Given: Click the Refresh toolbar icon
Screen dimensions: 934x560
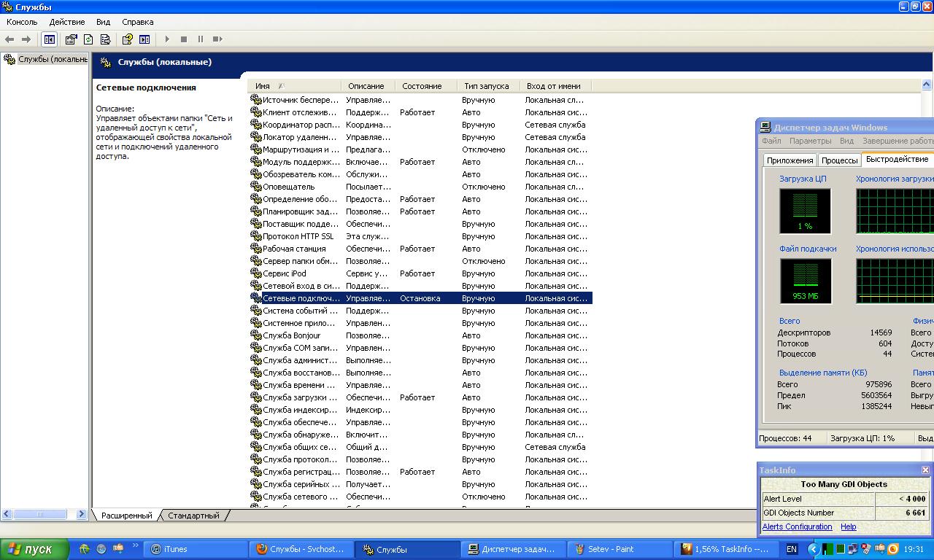Looking at the screenshot, I should tap(88, 39).
